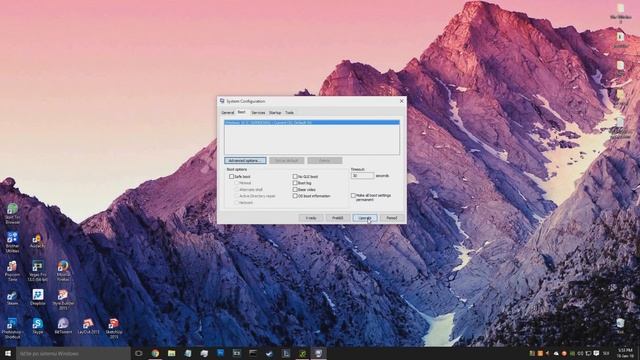This screenshot has height=360, width=640.
Task: Click the Help button
Action: (x=391, y=218)
